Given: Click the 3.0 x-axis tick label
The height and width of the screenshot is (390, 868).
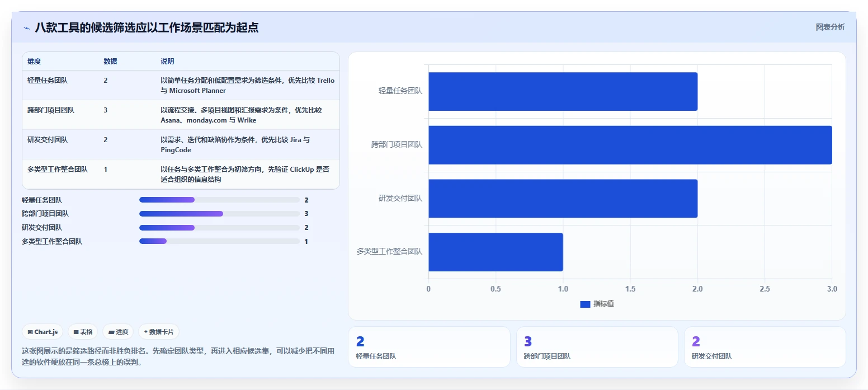Looking at the screenshot, I should click(832, 289).
